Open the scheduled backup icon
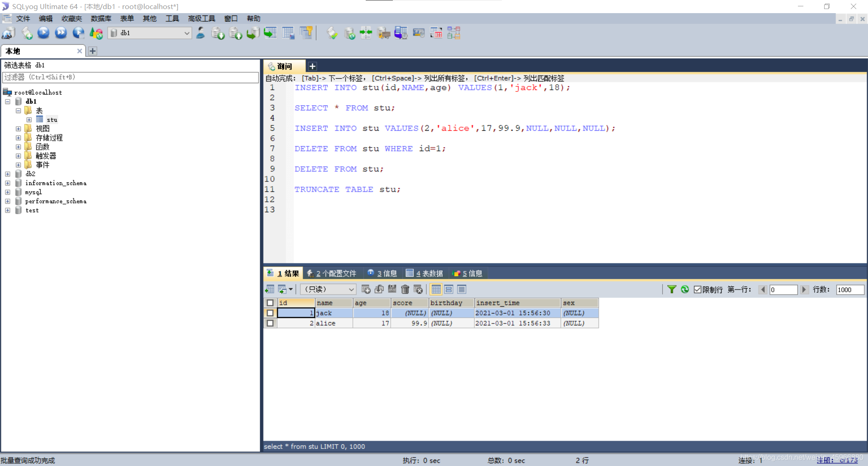868x466 pixels. click(401, 33)
